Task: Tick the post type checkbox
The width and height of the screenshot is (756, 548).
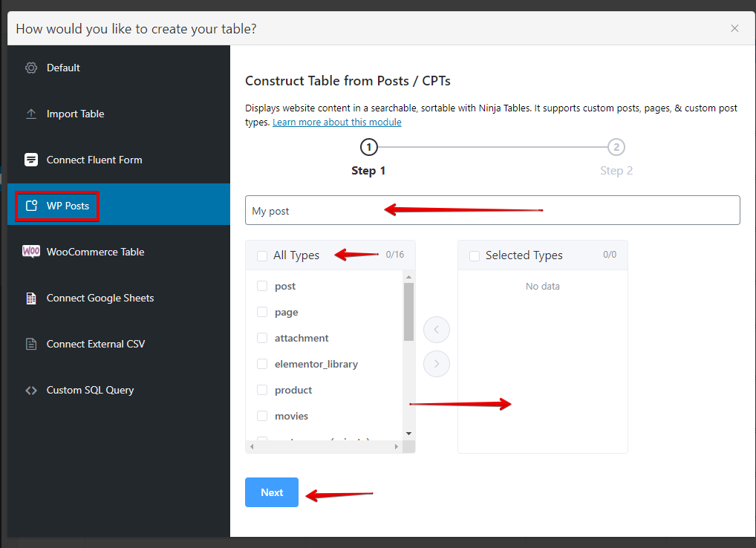Action: [x=262, y=287]
